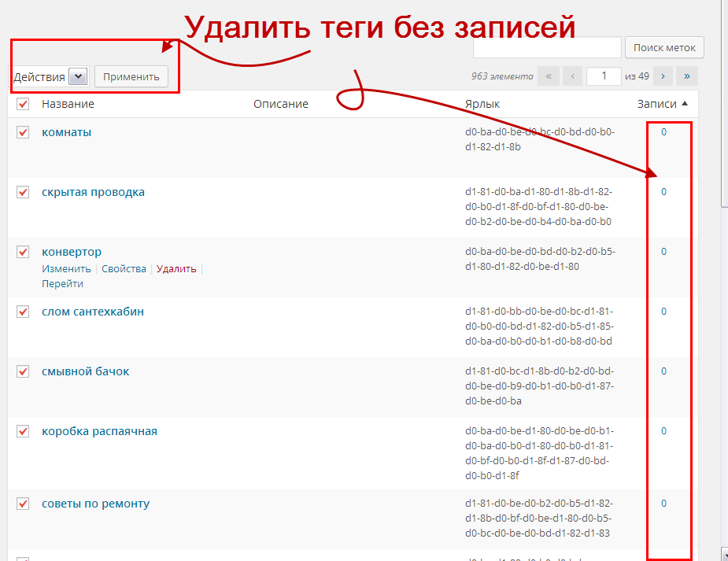
Task: Focus the tag search input field
Action: (x=547, y=47)
